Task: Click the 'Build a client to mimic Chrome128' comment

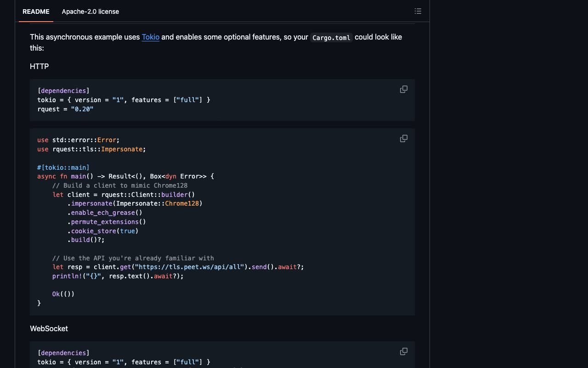Action: 120,185
